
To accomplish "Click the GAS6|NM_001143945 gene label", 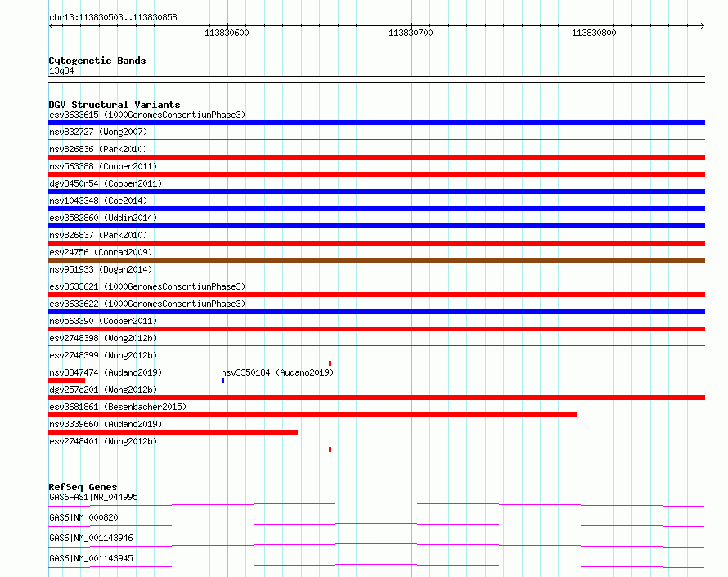I will [x=91, y=558].
